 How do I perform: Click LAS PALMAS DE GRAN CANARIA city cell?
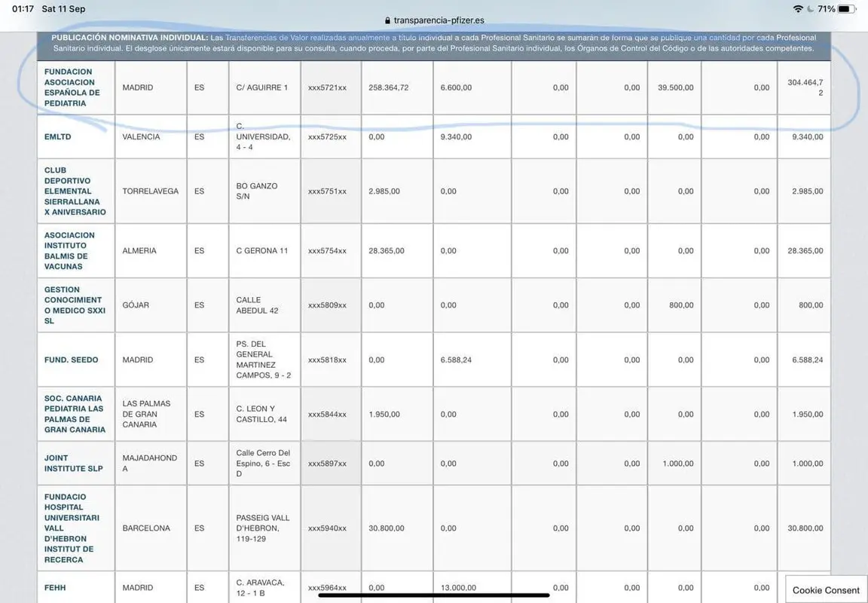(x=151, y=414)
